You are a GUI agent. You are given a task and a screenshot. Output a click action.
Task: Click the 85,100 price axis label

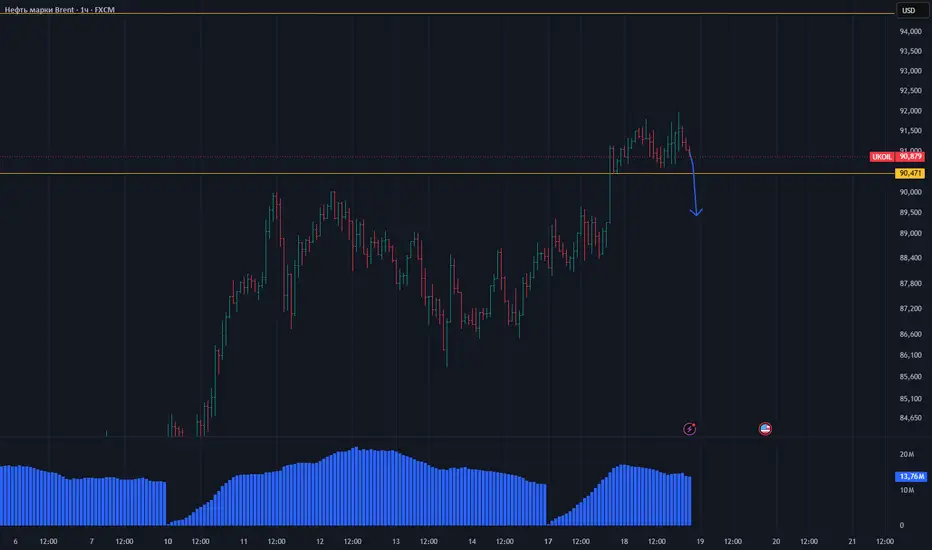tap(911, 399)
